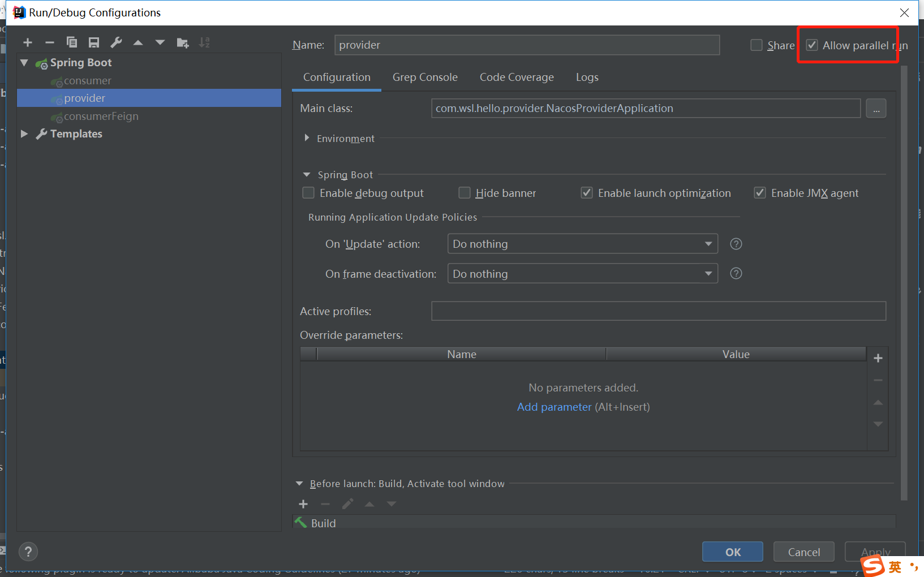Open On frame deactivation dropdown
Image resolution: width=924 pixels, height=577 pixels.
582,274
